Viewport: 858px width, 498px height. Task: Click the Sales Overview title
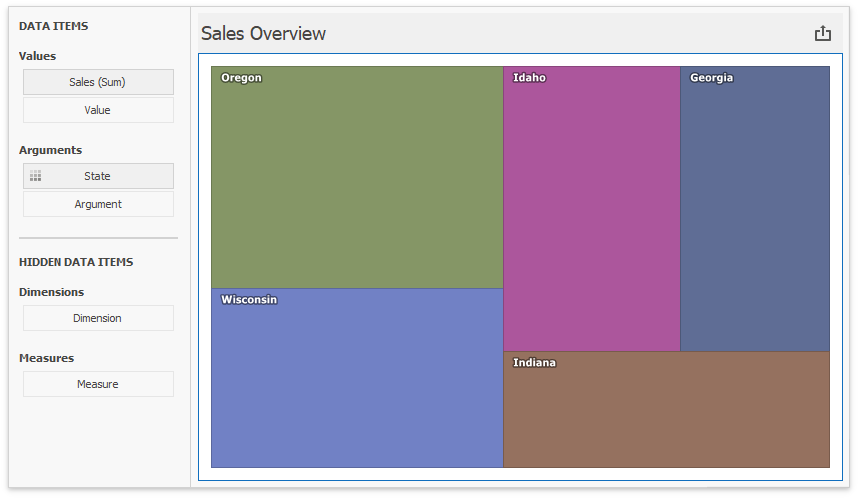[x=264, y=33]
